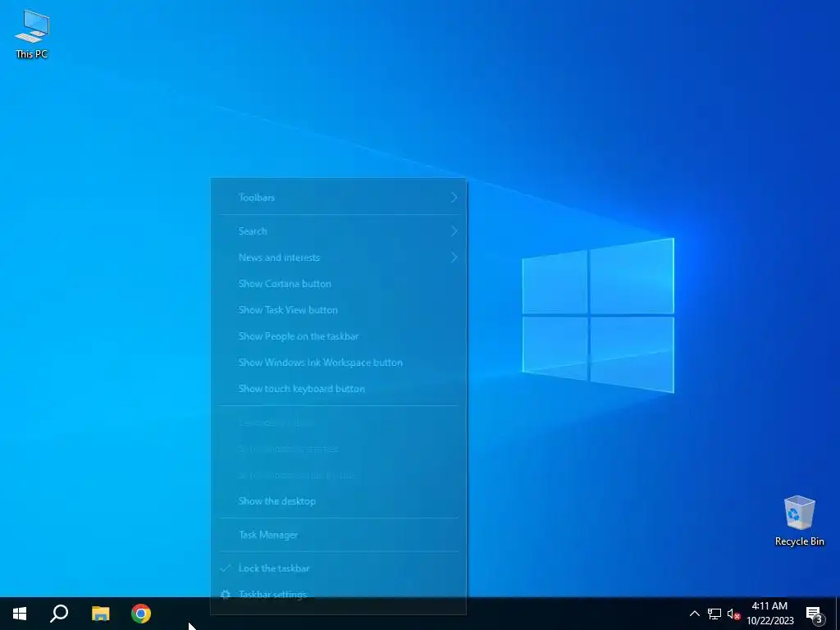
Task: Click the Show desktop strip at the taskbar's end
Action: click(838, 614)
